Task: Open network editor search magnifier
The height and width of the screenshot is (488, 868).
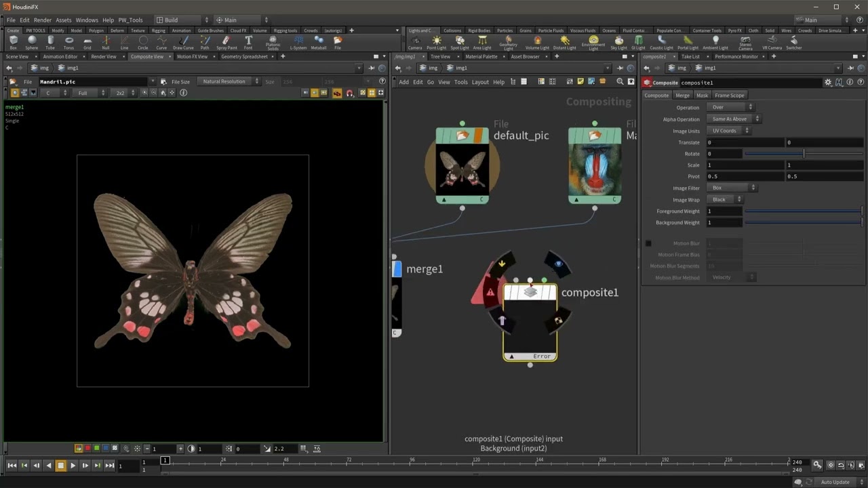Action: click(x=620, y=81)
